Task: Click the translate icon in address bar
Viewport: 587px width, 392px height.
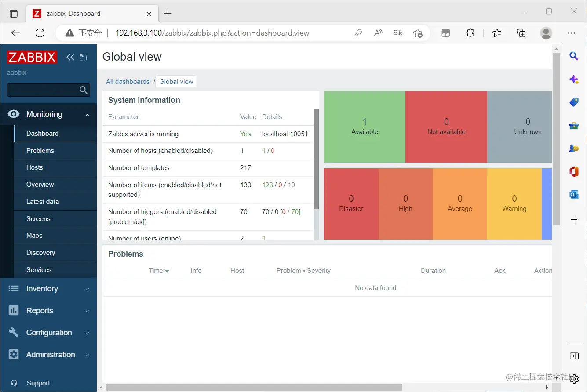Action: pyautogui.click(x=398, y=33)
